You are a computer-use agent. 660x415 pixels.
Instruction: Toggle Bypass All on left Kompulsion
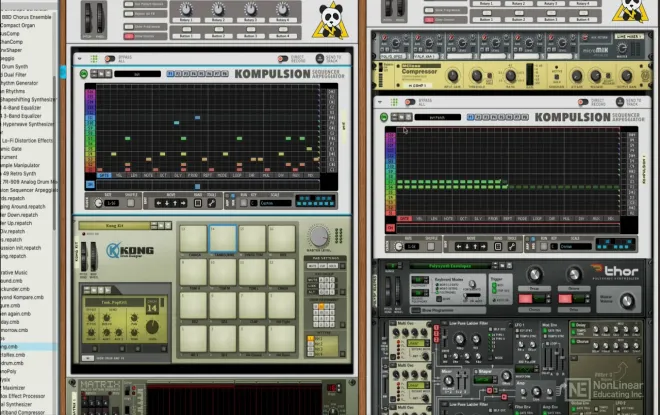(x=110, y=59)
